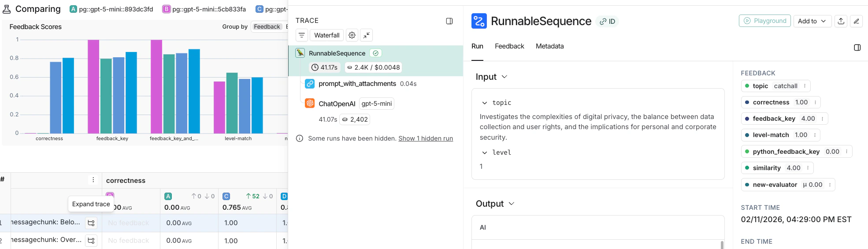The image size is (868, 249).
Task: Click the trace filter lines icon
Action: coord(302,35)
